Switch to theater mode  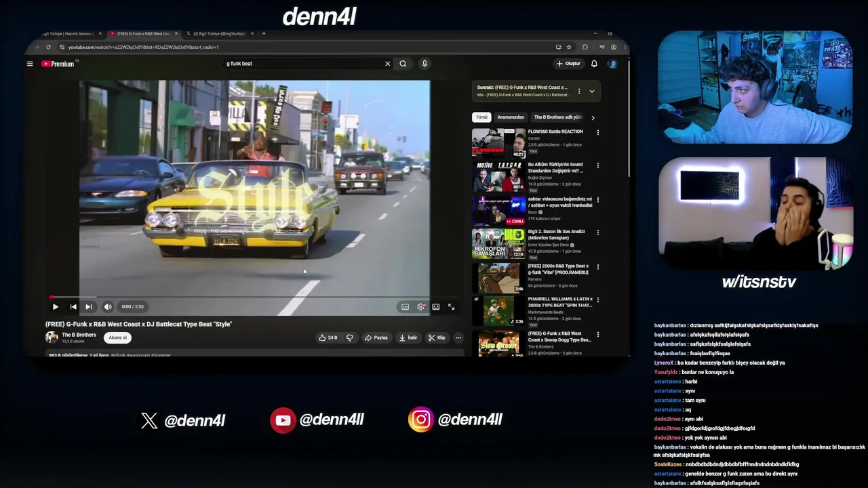point(436,307)
